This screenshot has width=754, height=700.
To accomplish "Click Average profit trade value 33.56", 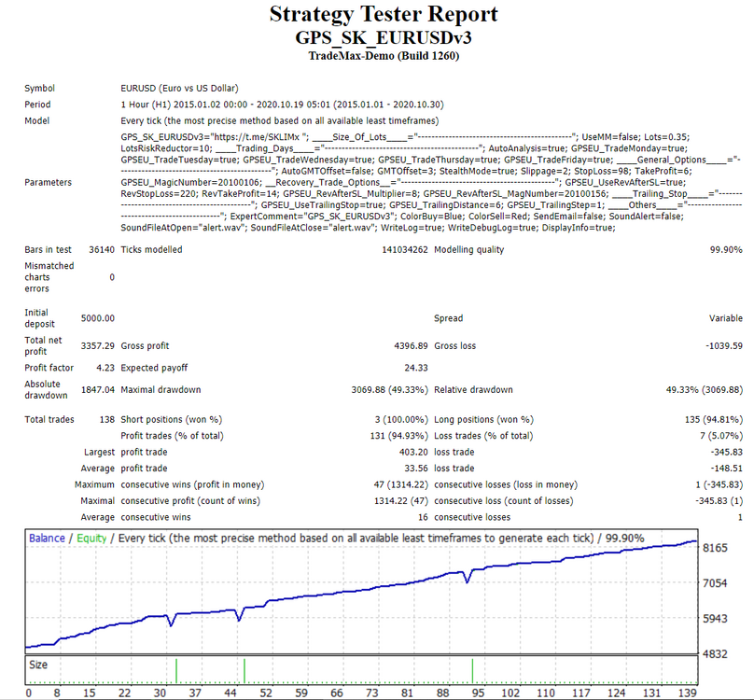I will click(416, 469).
